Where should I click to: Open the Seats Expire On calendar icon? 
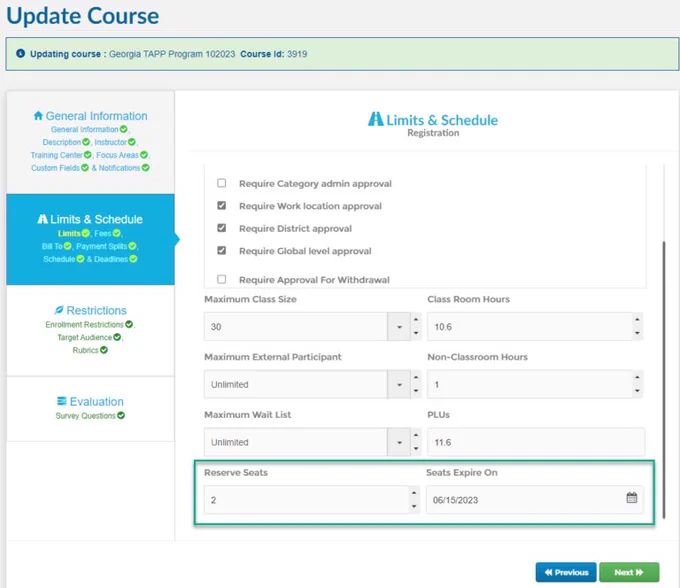tap(631, 497)
